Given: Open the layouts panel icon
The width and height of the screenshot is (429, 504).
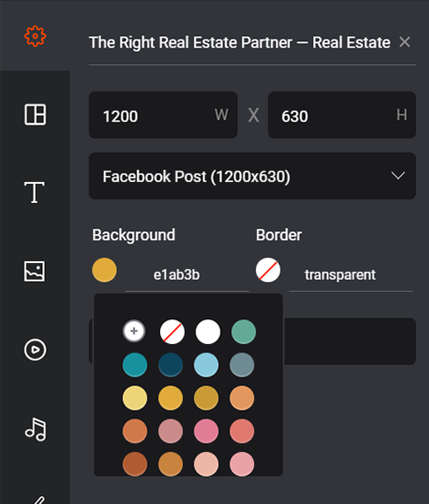Looking at the screenshot, I should pos(35,114).
